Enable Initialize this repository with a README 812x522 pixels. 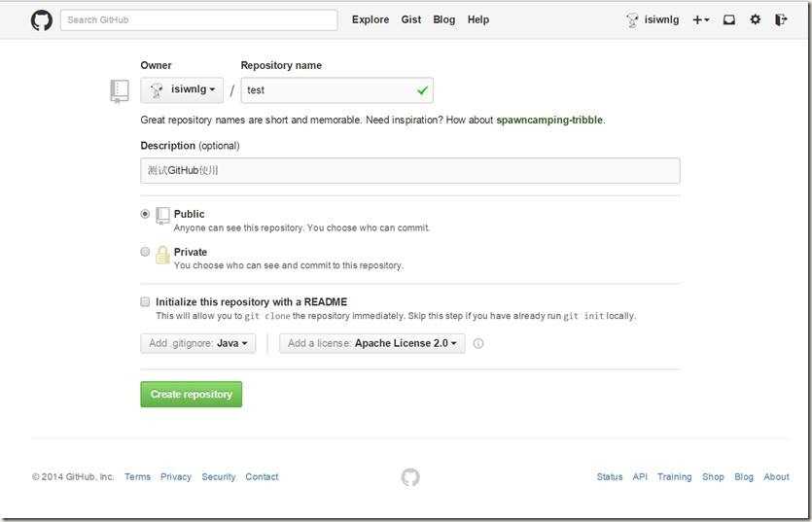[146, 302]
